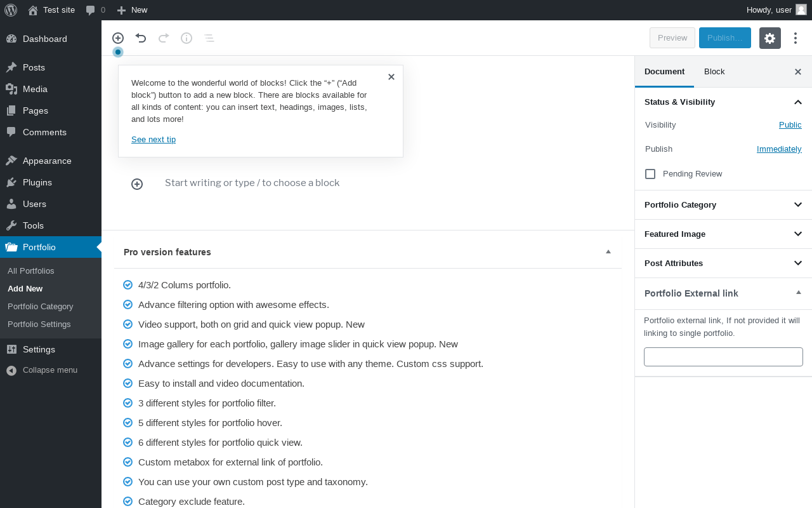The width and height of the screenshot is (812, 508).
Task: Click the Add block plus icon in toolbar
Action: pos(118,38)
